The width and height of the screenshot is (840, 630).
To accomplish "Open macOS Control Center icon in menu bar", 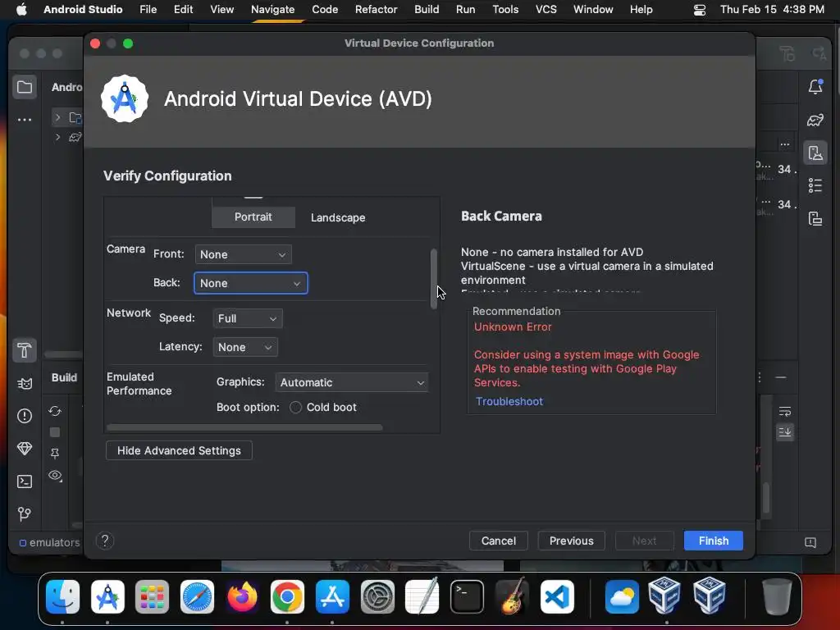I will coord(700,10).
